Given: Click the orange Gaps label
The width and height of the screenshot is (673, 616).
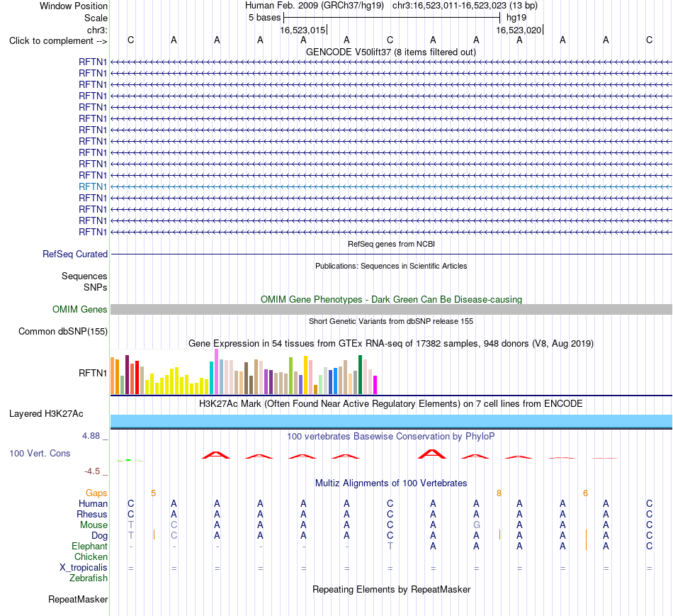Looking at the screenshot, I should 96,493.
